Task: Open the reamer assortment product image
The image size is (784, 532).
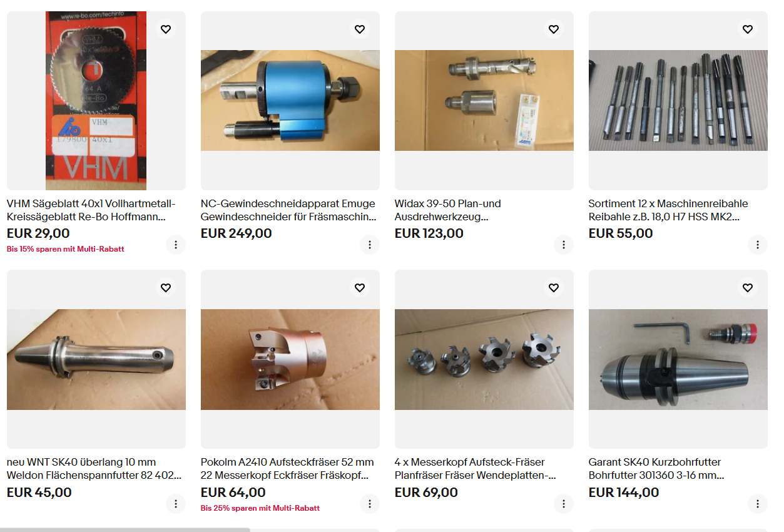Action: 678,101
